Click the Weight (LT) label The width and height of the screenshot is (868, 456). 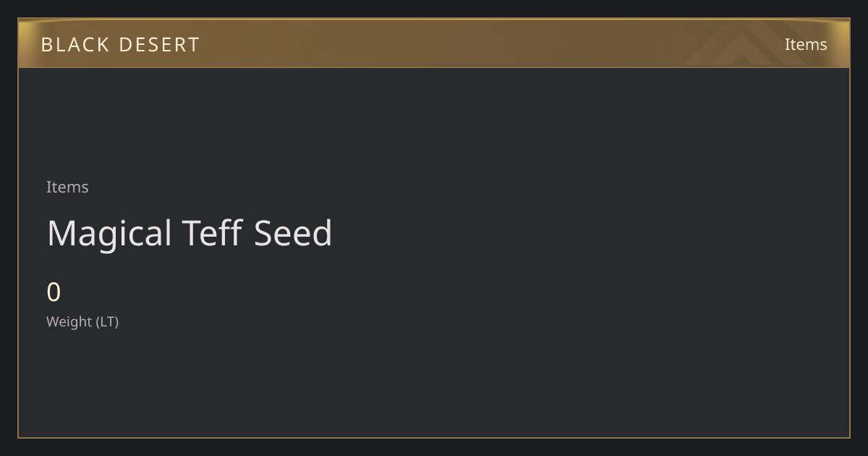coord(82,321)
